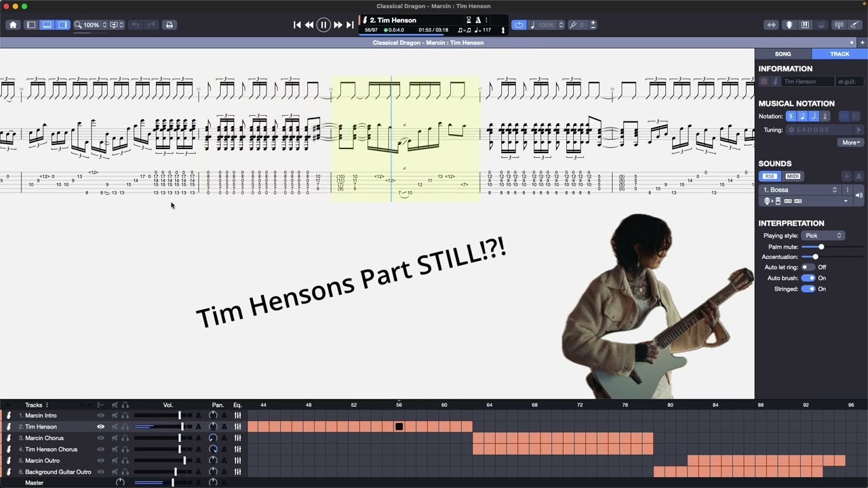This screenshot has height=488, width=868.
Task: Adjust the relative tempo percentage stepper
Action: pyautogui.click(x=561, y=25)
